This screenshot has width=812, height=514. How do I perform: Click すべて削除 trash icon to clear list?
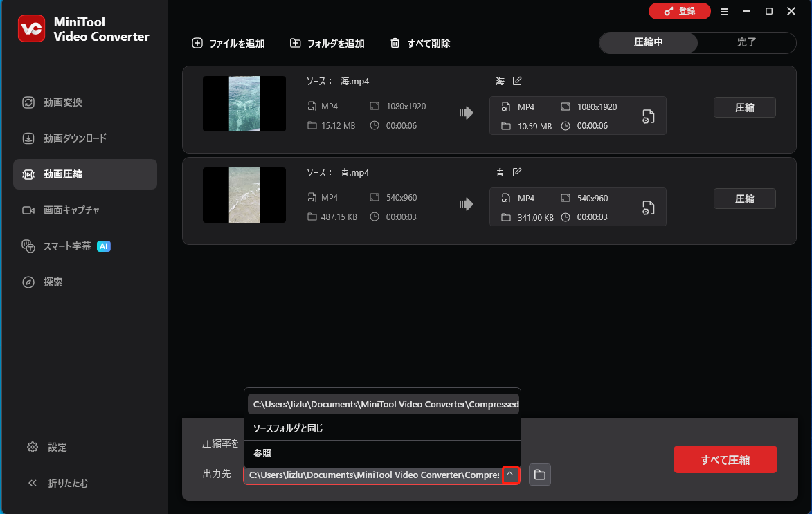click(395, 43)
